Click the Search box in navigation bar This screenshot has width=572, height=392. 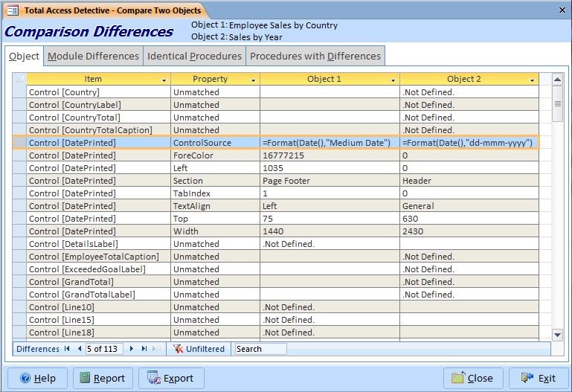260,349
